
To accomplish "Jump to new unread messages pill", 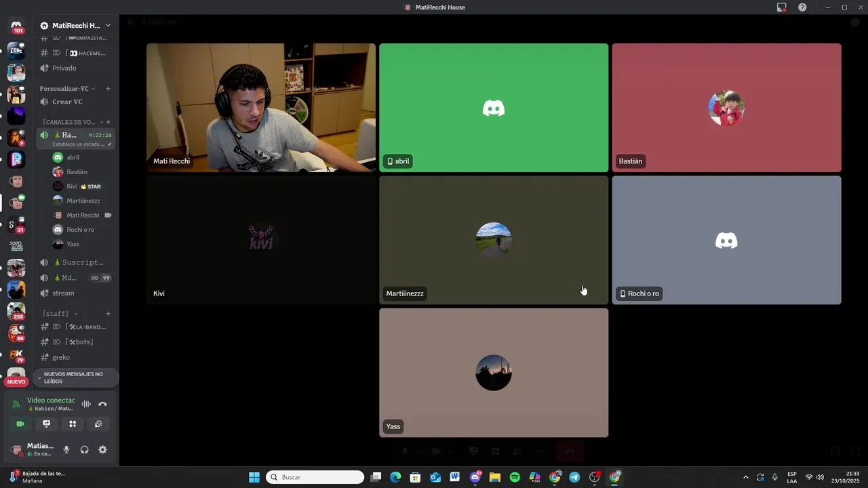I will tap(75, 378).
